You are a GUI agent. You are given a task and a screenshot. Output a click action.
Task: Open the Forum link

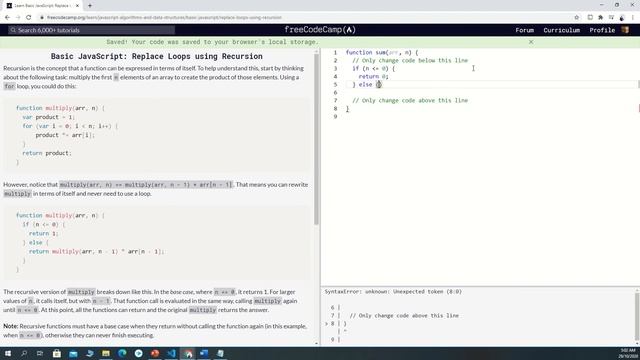[524, 30]
